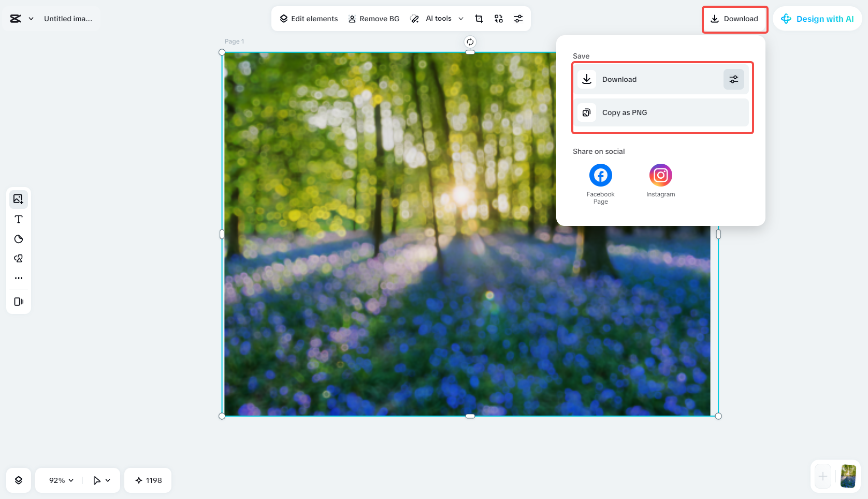Expand the pointer tool chevron
The height and width of the screenshot is (499, 868).
pos(108,480)
